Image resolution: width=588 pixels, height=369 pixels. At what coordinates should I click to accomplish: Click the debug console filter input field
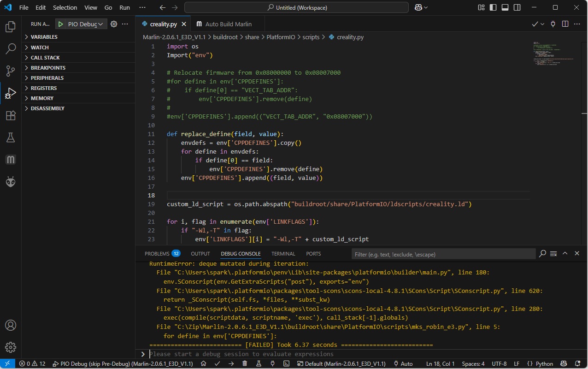442,254
